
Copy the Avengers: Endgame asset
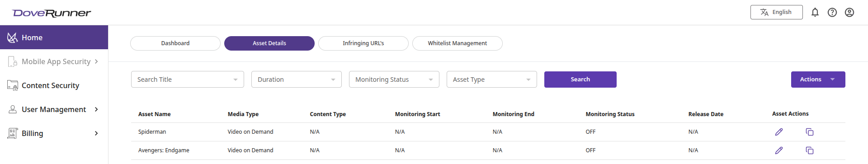[810, 150]
